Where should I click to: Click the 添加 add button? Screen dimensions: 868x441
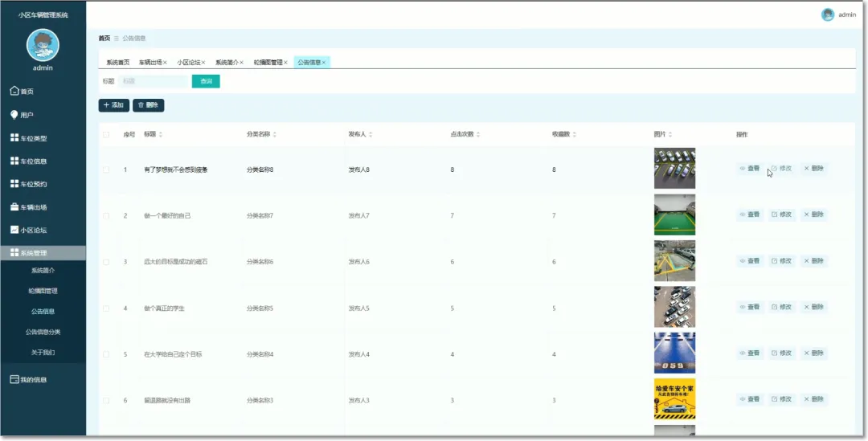coord(114,105)
